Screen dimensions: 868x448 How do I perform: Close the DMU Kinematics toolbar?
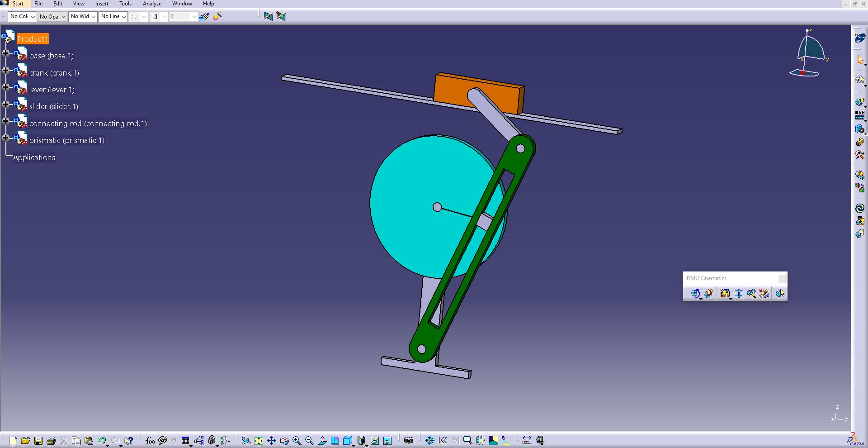782,278
